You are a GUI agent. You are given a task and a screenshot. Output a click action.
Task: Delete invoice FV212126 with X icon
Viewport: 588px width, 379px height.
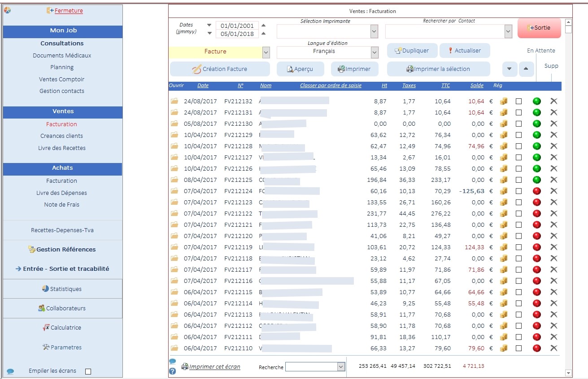coord(554,168)
